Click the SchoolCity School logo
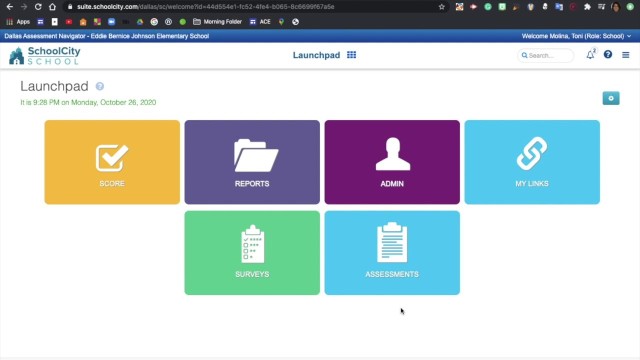 coord(45,56)
